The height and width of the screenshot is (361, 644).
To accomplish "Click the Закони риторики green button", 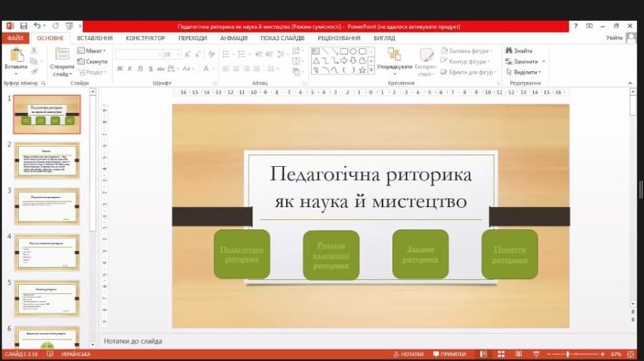I will (x=420, y=254).
